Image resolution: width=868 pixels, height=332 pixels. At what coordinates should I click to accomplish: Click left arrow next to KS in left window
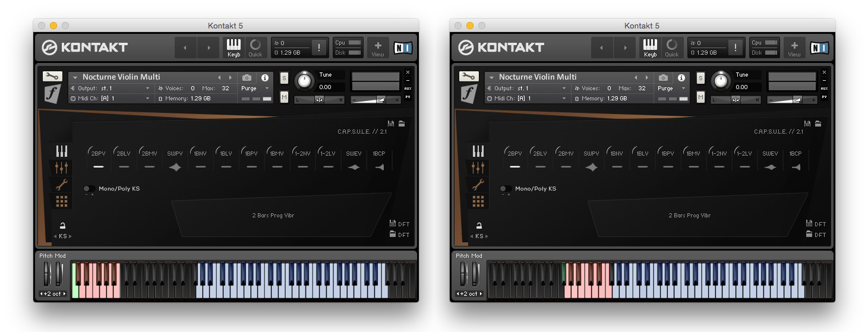click(56, 236)
